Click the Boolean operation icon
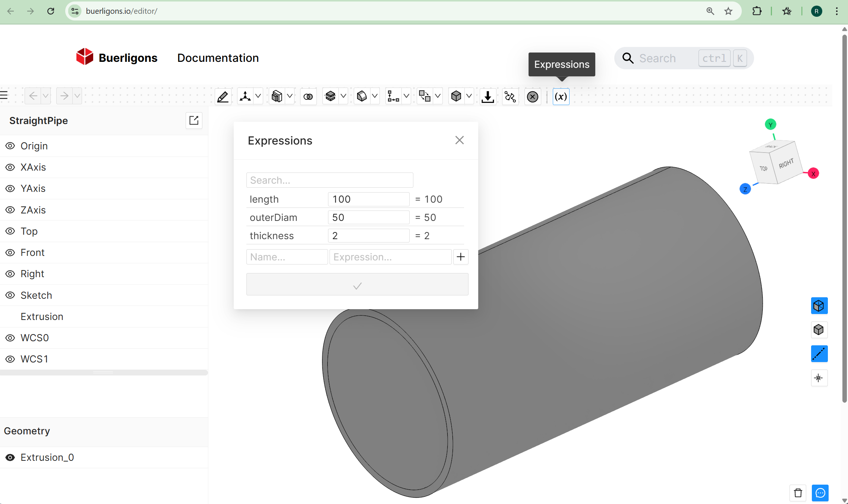 click(308, 96)
